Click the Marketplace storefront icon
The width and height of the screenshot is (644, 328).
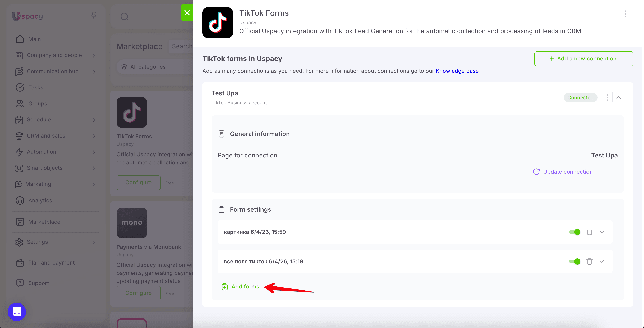point(20,222)
